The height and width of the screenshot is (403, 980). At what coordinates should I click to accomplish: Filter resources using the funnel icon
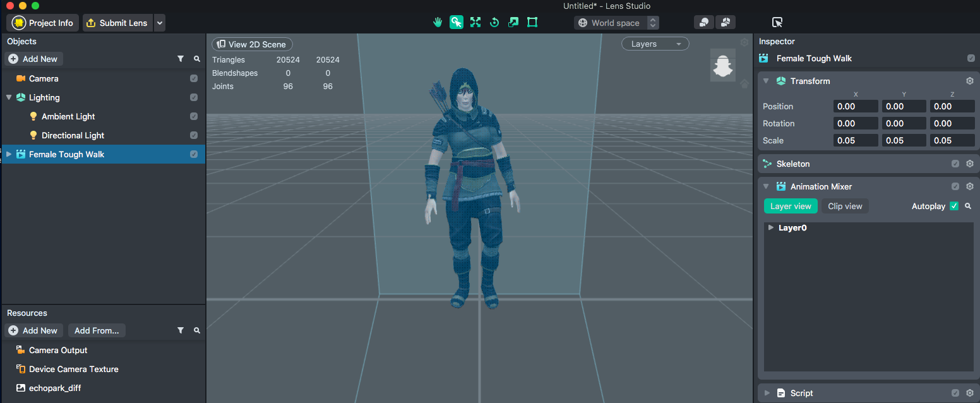tap(181, 330)
